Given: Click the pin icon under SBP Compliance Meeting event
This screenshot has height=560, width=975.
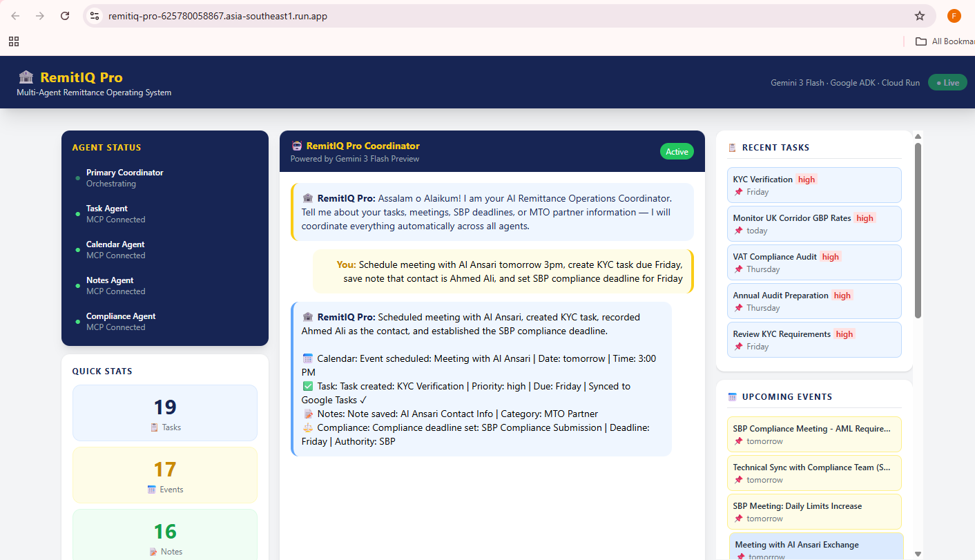Looking at the screenshot, I should pyautogui.click(x=738, y=441).
